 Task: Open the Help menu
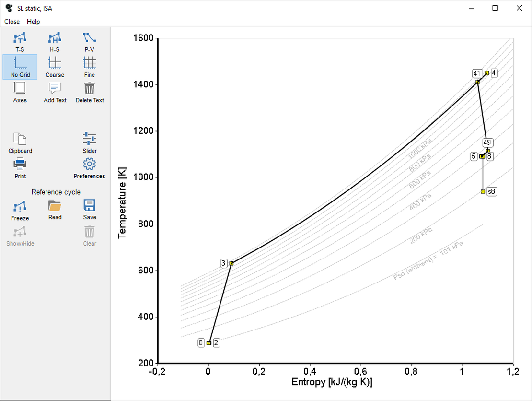pos(34,22)
